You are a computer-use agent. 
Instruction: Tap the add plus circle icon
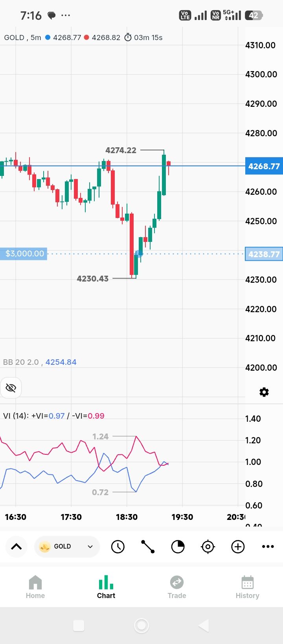click(x=238, y=547)
